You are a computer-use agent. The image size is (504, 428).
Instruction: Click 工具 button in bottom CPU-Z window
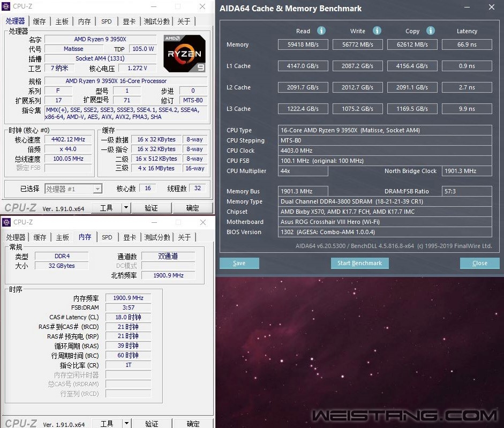(107, 424)
